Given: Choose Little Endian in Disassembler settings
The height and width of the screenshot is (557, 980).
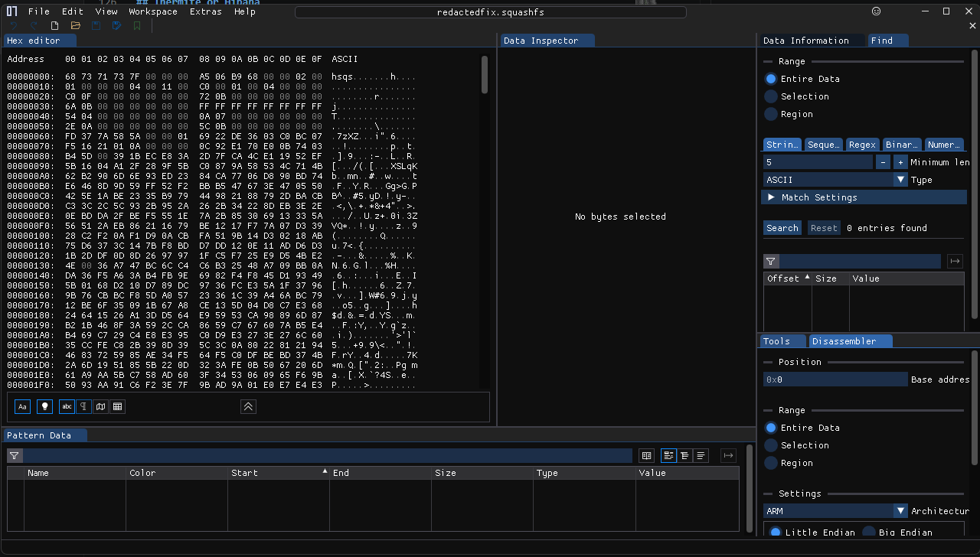Looking at the screenshot, I should [812, 533].
